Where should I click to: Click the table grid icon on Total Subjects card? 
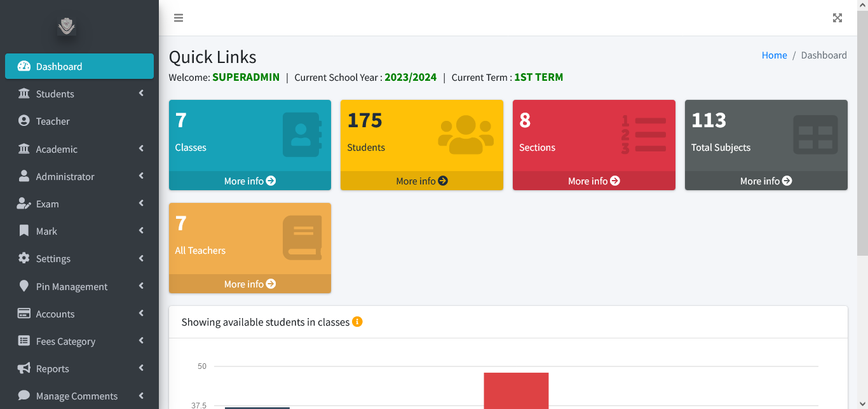(x=816, y=134)
